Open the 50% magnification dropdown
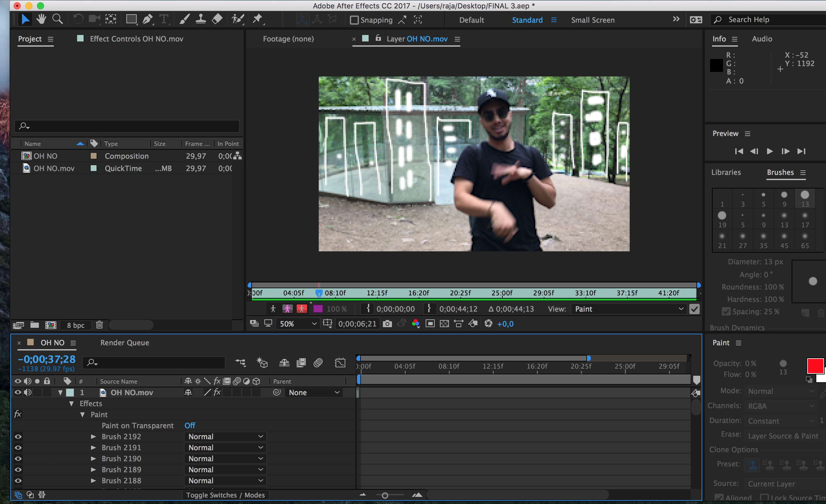This screenshot has width=826, height=504. (x=297, y=324)
